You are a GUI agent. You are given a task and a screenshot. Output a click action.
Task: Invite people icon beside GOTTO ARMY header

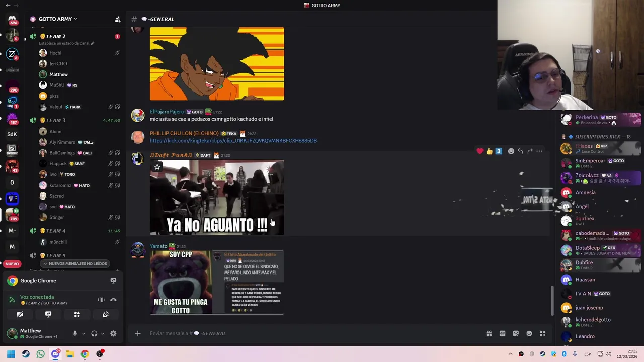point(118,19)
